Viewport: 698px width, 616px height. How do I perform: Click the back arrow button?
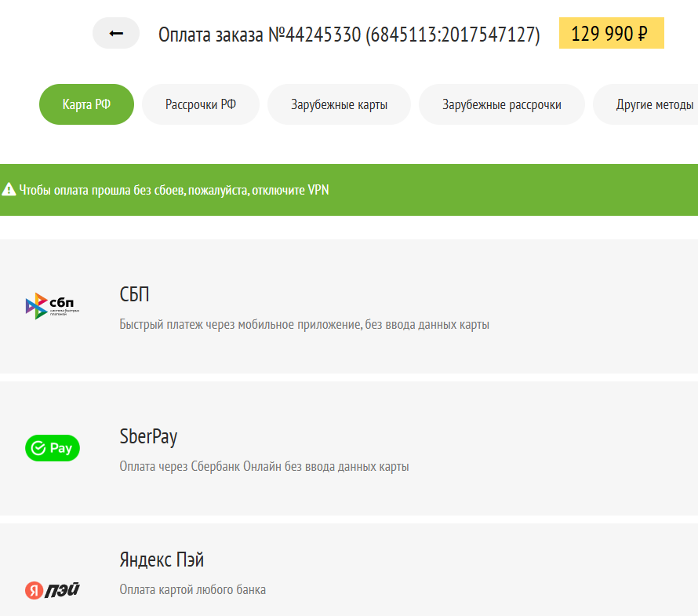[x=116, y=33]
